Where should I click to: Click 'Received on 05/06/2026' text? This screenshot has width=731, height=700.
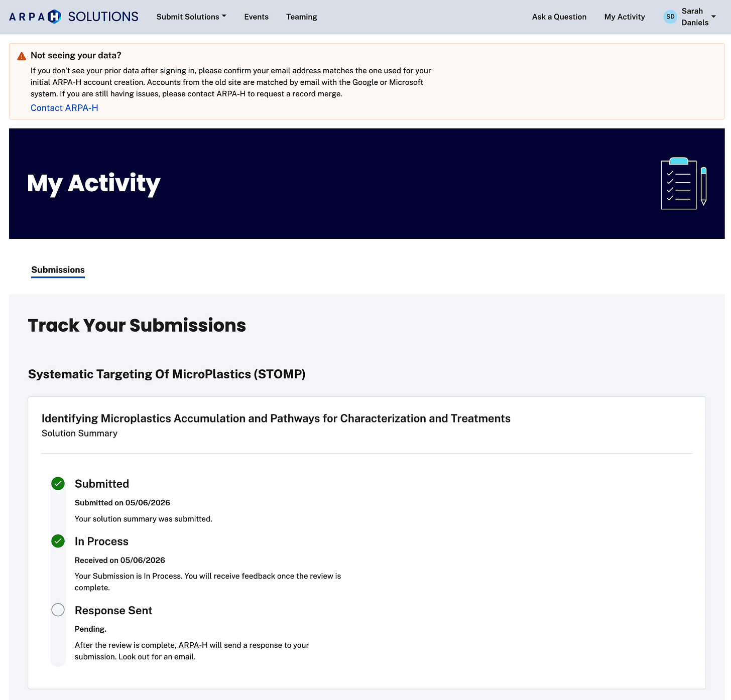[x=120, y=560]
